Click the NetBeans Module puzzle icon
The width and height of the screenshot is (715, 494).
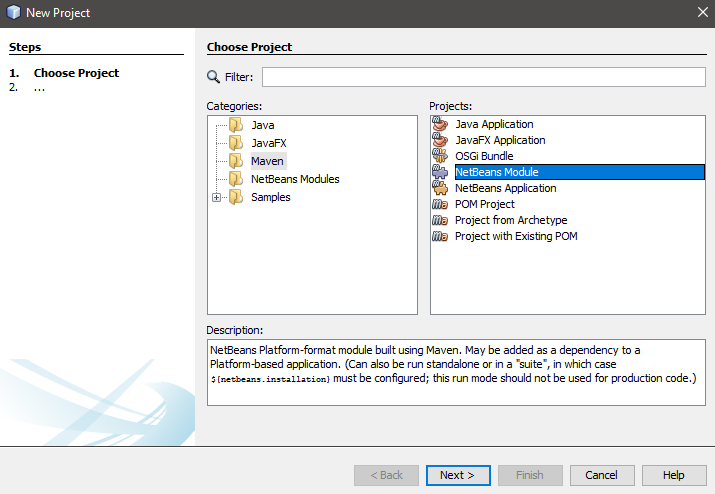pos(439,172)
